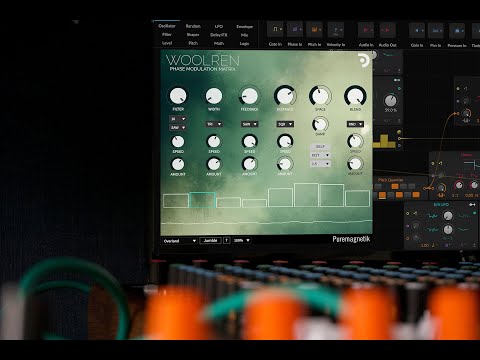Open the Oscillator module category
Screen dimensions: 480x360
167,26
